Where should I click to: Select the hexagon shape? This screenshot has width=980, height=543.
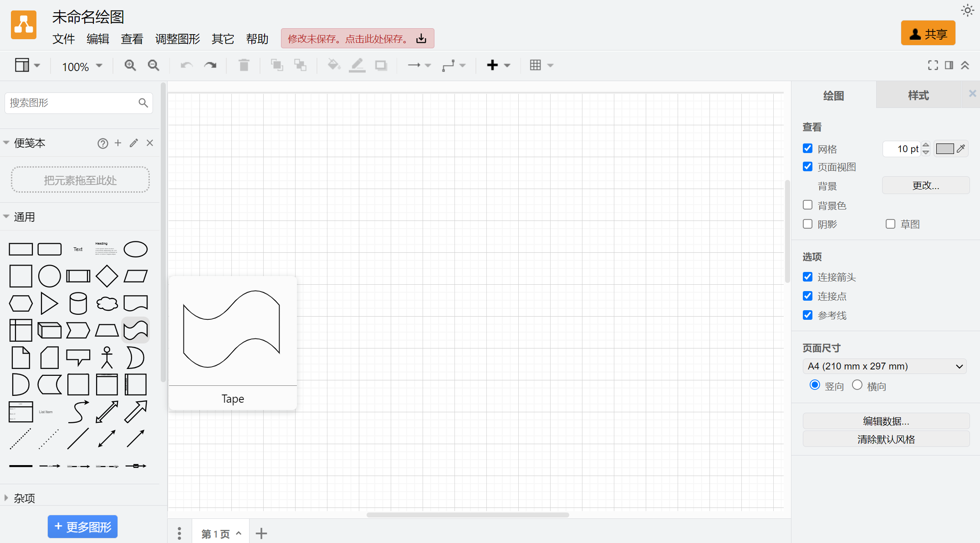click(x=21, y=303)
